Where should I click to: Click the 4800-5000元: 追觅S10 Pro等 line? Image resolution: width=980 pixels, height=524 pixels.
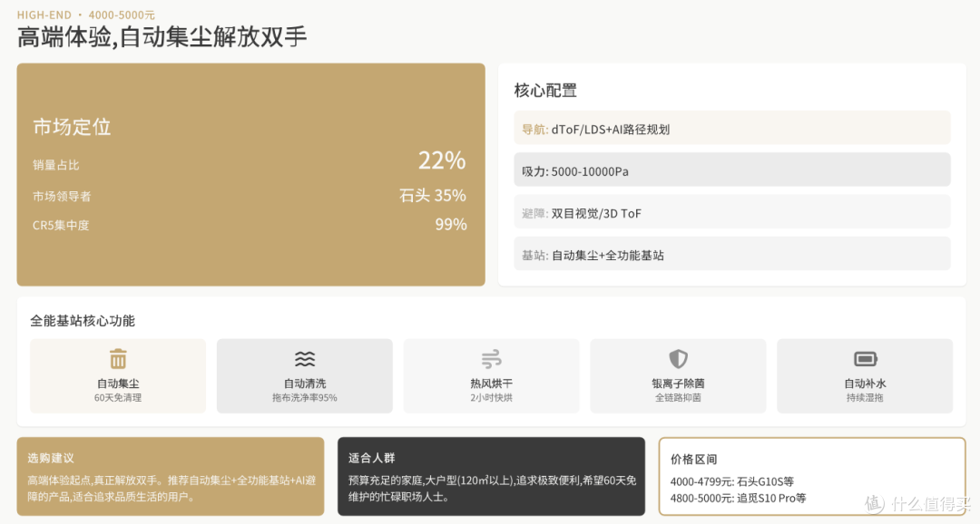click(738, 499)
